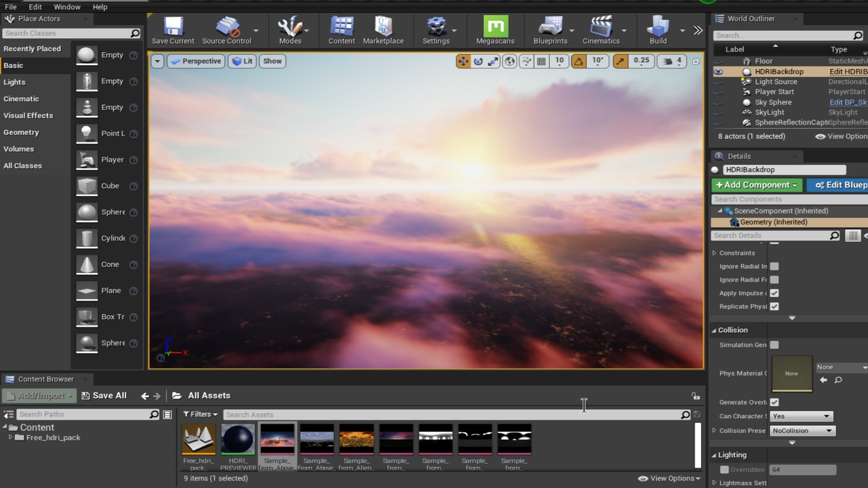The width and height of the screenshot is (868, 488).
Task: Open the Perspective viewport dropdown
Action: pos(195,61)
